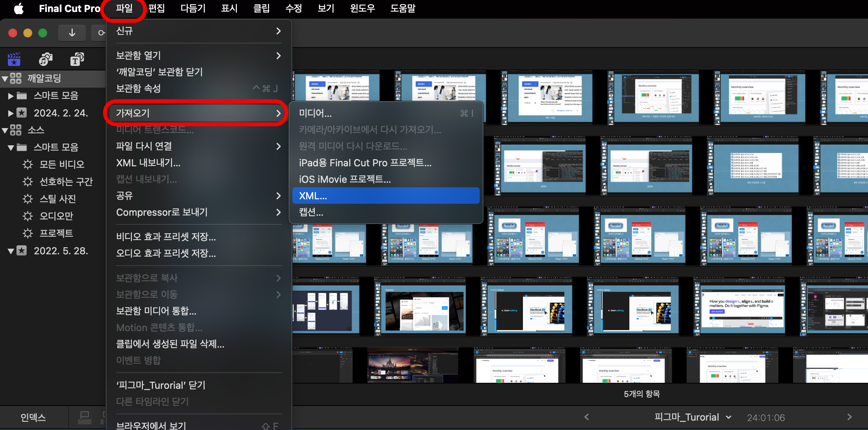The width and height of the screenshot is (868, 430).
Task: Click the keyword key icon in toolbar
Action: [100, 33]
